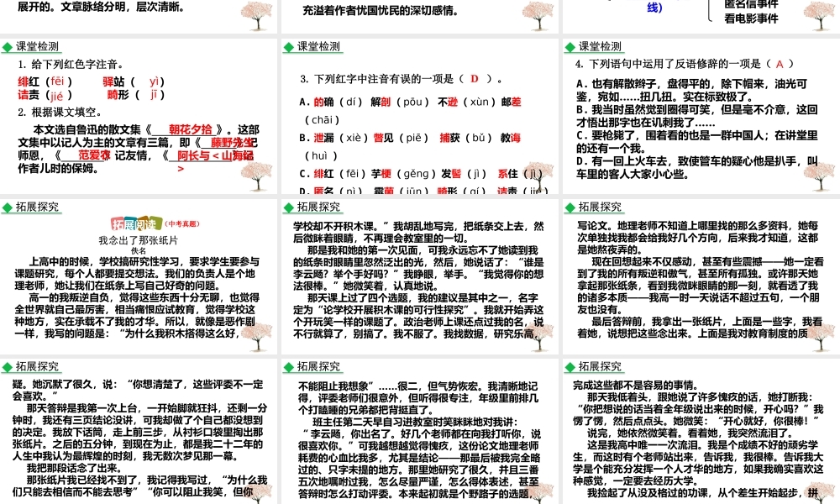Click option C starting 绯红 (fēi) 芋梗
Screen dimensions: 840x504
coord(421,174)
